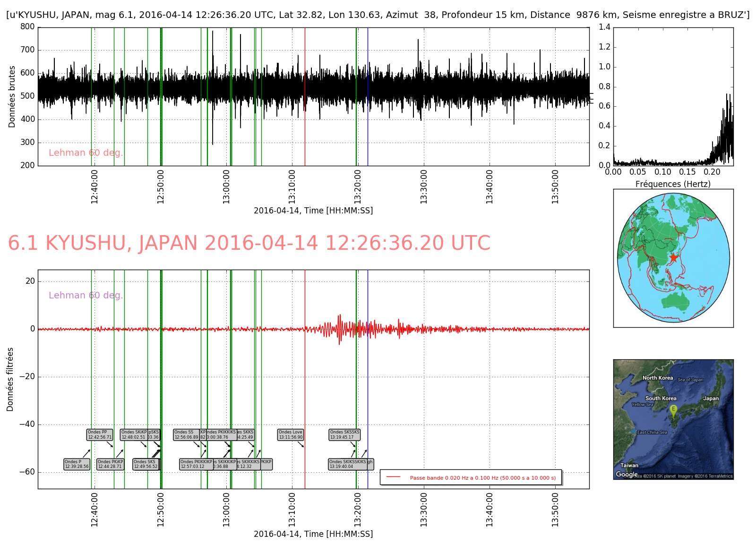756x543 pixels.
Task: Click the Ondes PP arrival label
Action: [100, 434]
